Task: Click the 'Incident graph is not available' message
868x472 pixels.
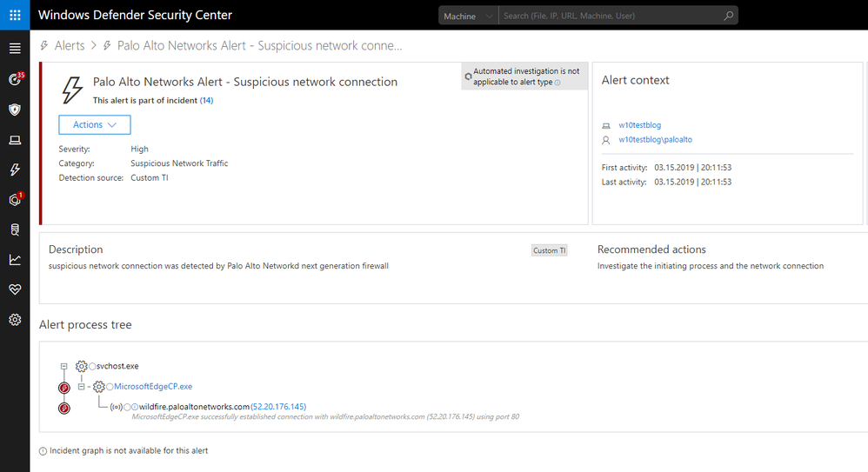Action: (x=129, y=450)
